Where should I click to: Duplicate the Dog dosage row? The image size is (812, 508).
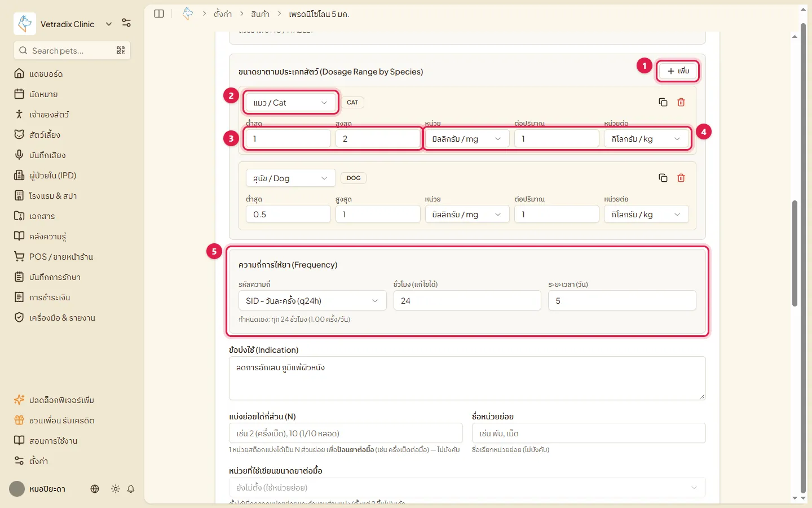(663, 178)
